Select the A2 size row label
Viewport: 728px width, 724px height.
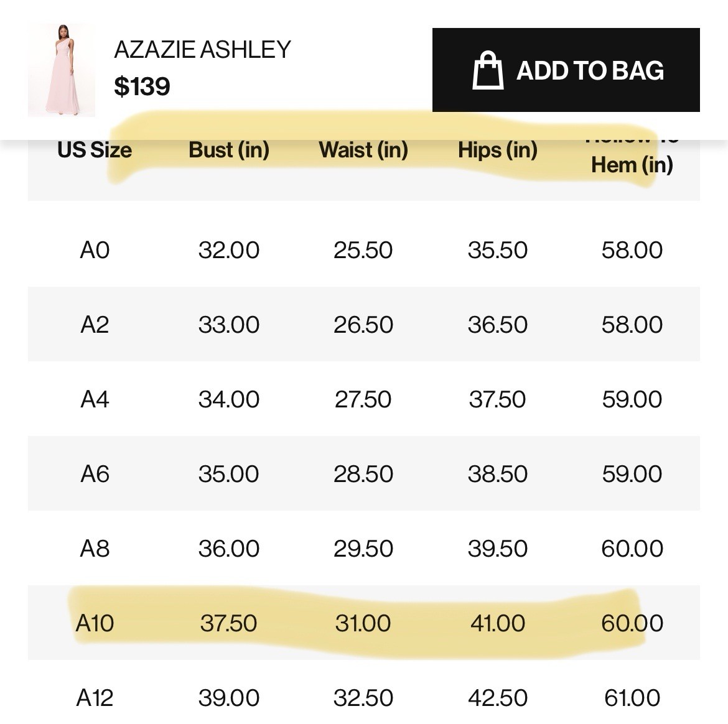[x=95, y=325]
